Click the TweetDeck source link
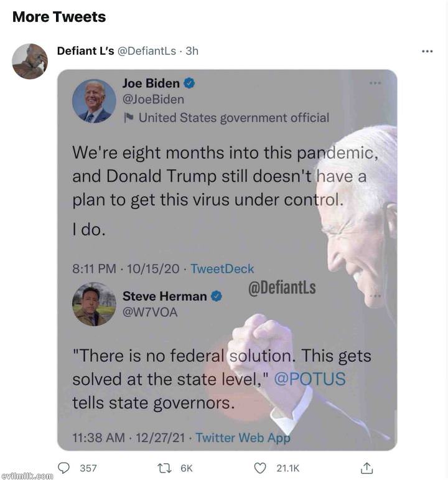The width and height of the screenshot is (448, 480). pyautogui.click(x=222, y=269)
